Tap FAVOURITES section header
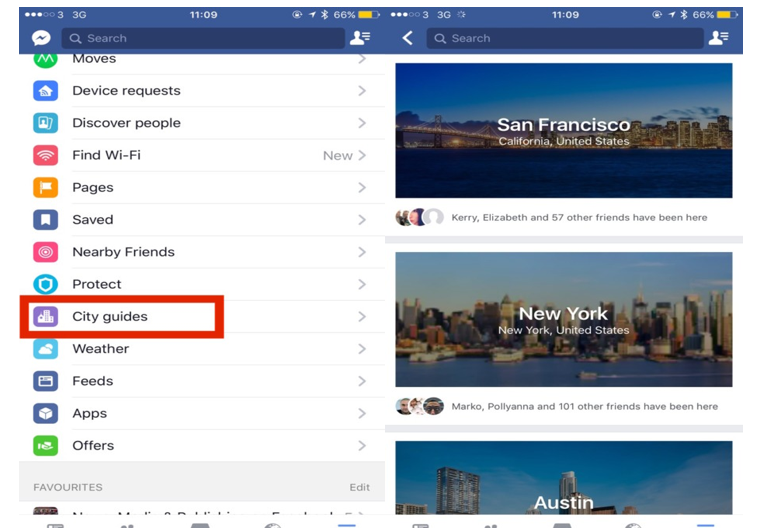This screenshot has width=765, height=528. pos(68,487)
